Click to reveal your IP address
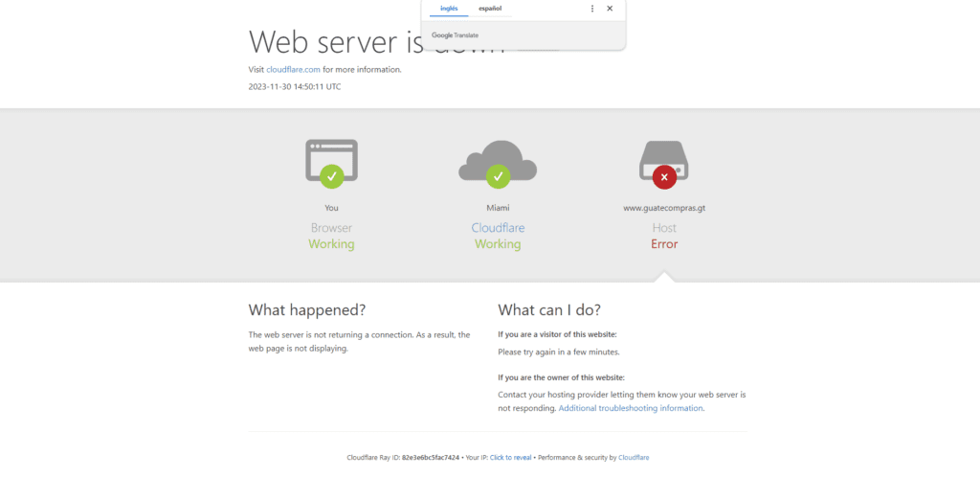 point(510,458)
